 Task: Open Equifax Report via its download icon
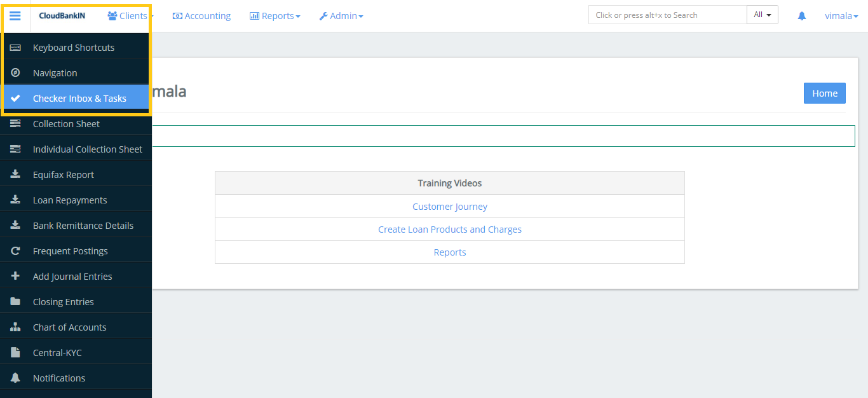point(16,174)
